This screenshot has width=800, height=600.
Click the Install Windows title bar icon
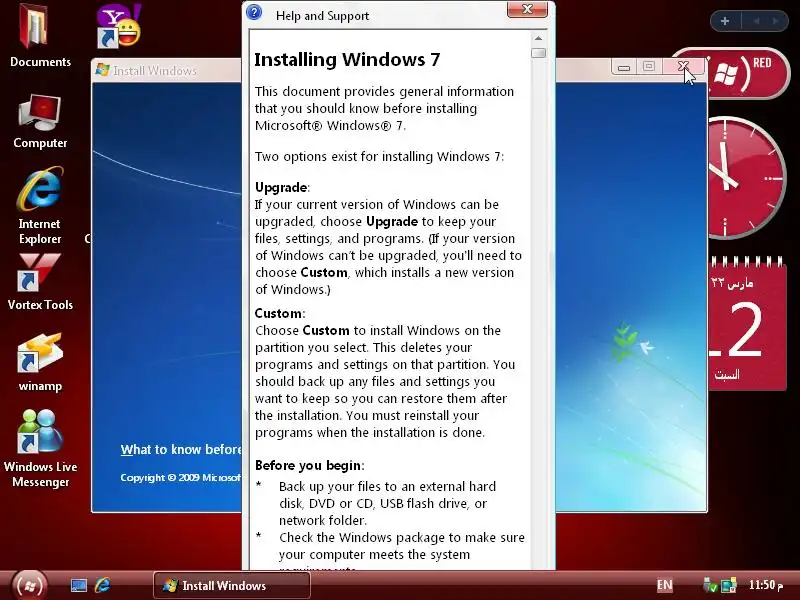point(103,70)
